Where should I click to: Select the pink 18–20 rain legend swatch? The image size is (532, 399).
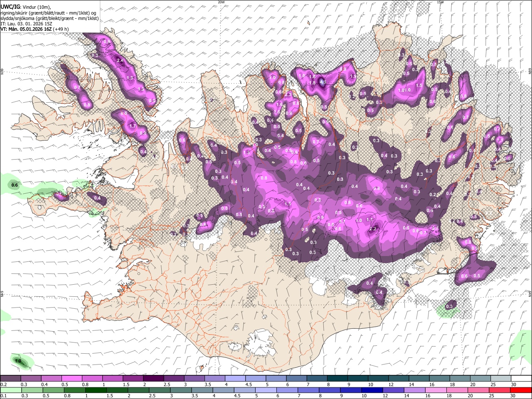(457, 390)
